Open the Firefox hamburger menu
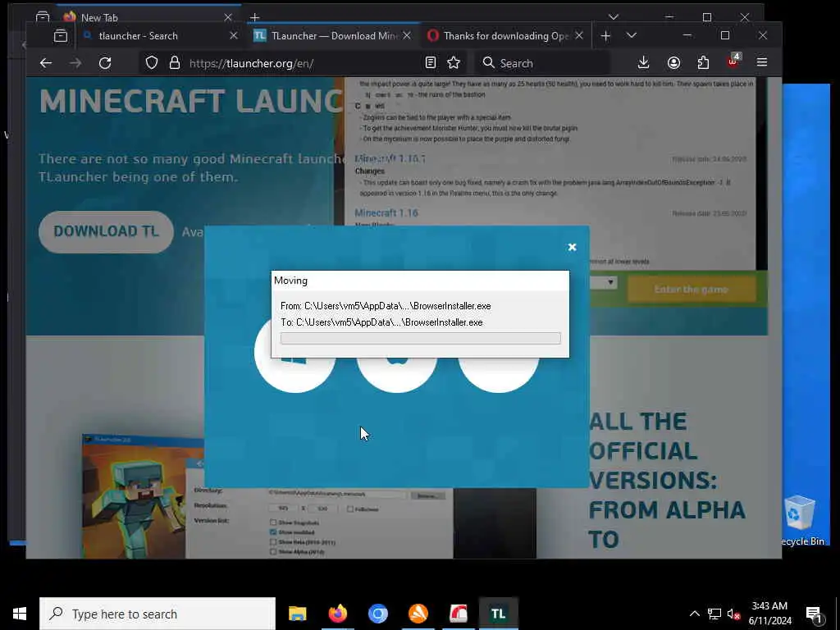Image resolution: width=840 pixels, height=630 pixels. tap(762, 62)
